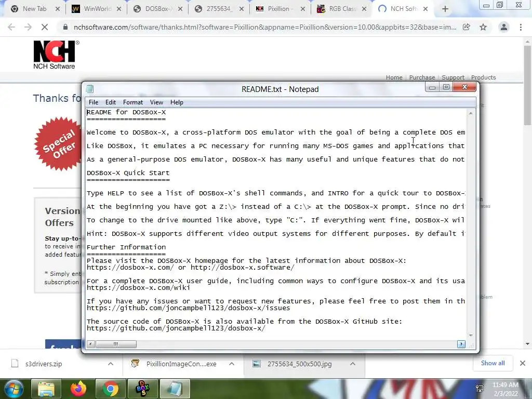Close the Pixillion tab
The image size is (532, 399).
303,9
